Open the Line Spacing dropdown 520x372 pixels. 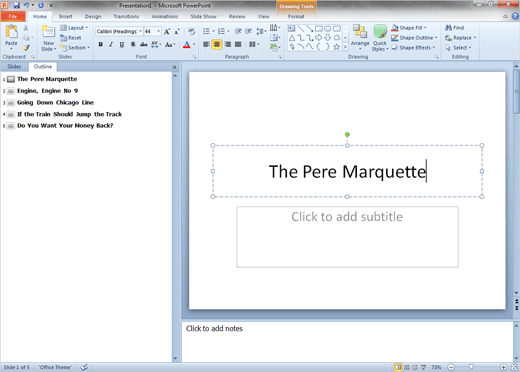pyautogui.click(x=261, y=31)
